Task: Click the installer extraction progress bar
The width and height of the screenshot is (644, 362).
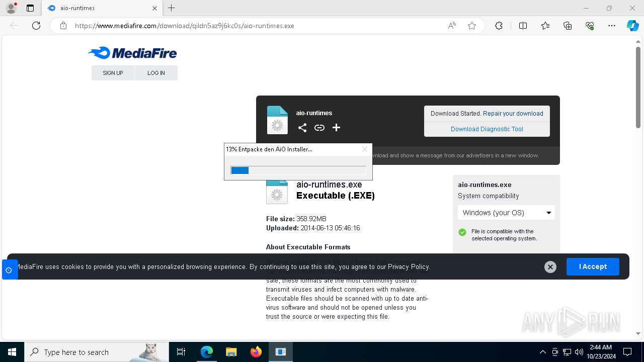Action: [x=298, y=170]
